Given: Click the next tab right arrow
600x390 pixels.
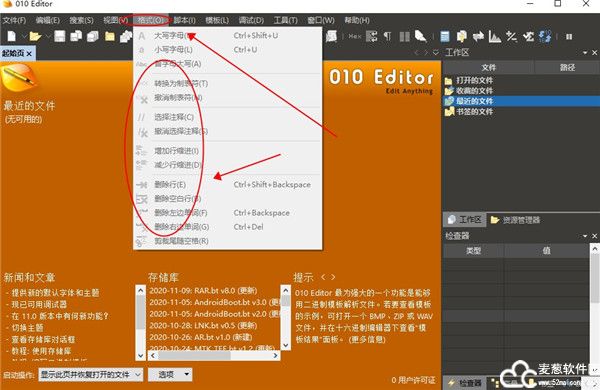Looking at the screenshot, I should pyautogui.click(x=426, y=52).
